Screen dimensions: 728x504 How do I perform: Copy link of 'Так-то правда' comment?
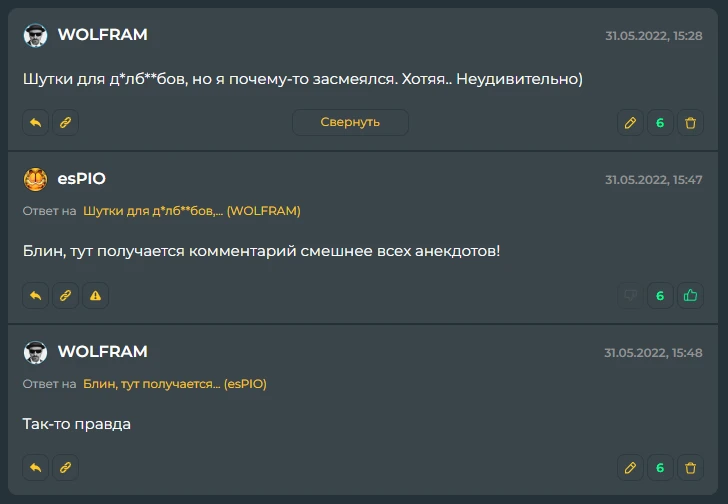point(65,467)
